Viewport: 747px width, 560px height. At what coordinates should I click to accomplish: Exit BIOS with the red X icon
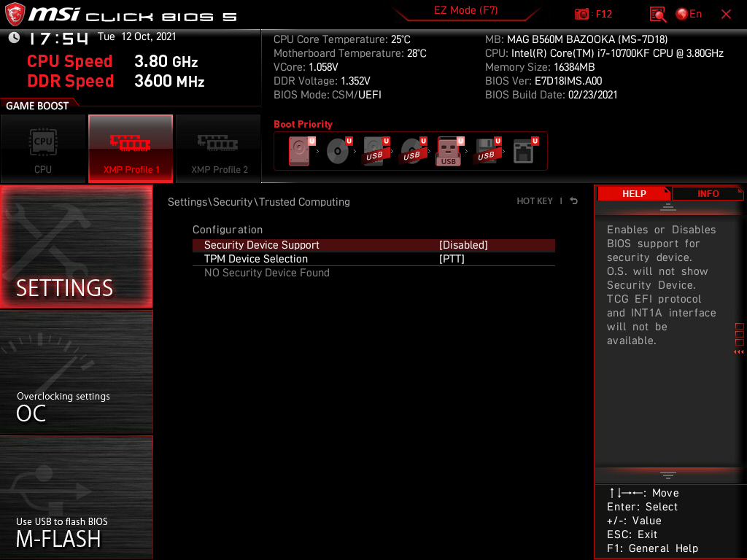point(726,15)
